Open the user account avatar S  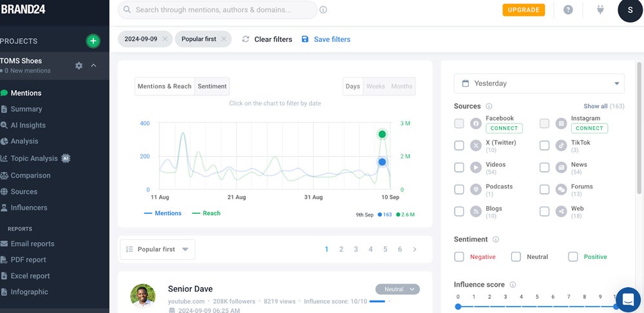(630, 10)
